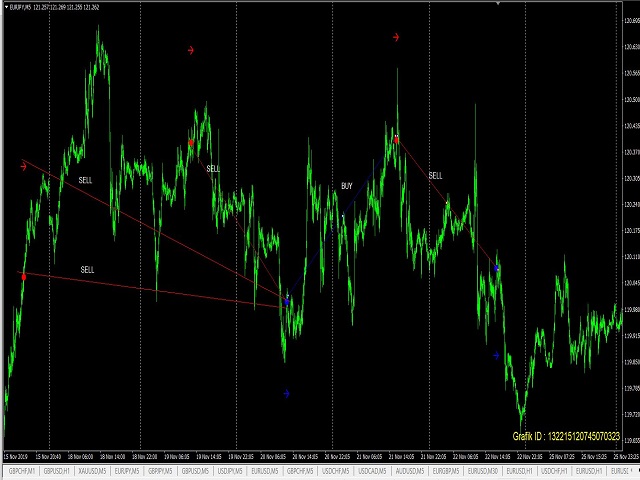Click the red entry dot at 21 Nov high
Screen dimensions: 640x480
point(396,140)
